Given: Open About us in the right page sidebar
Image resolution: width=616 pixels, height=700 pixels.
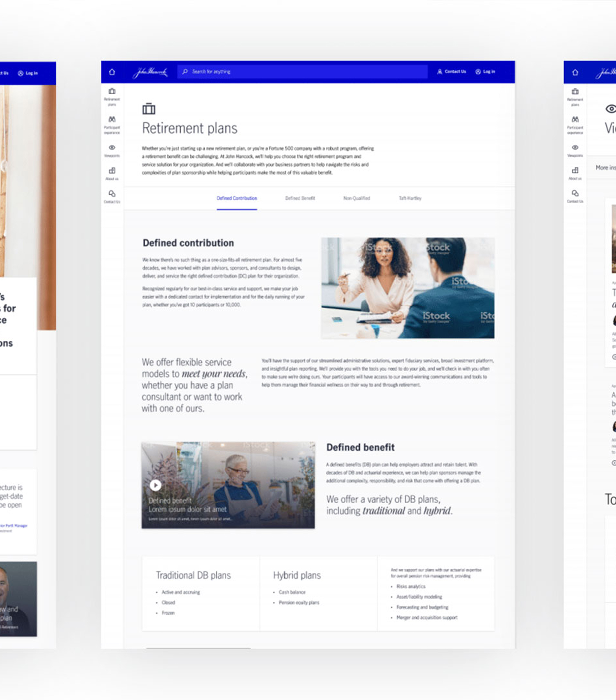Looking at the screenshot, I should (x=575, y=173).
